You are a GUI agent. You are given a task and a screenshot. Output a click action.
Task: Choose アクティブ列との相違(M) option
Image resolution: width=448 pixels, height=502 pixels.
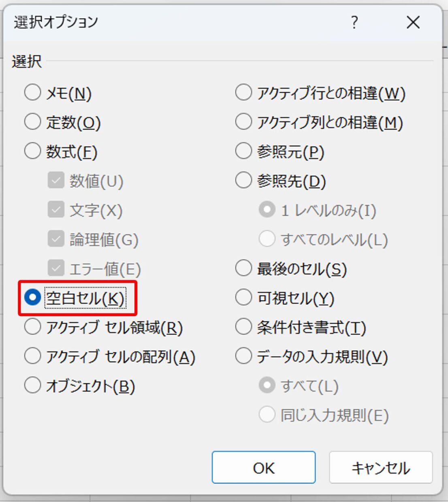(x=243, y=122)
